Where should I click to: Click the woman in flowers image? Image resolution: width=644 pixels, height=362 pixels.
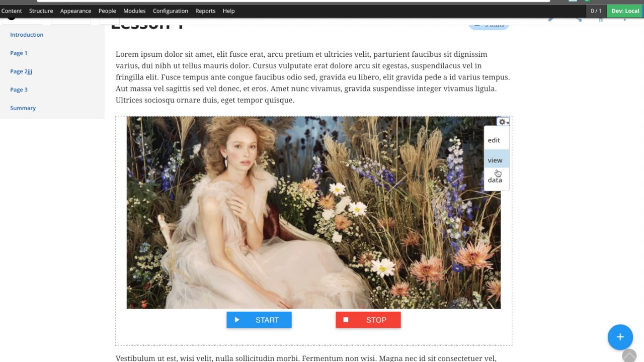(x=313, y=213)
